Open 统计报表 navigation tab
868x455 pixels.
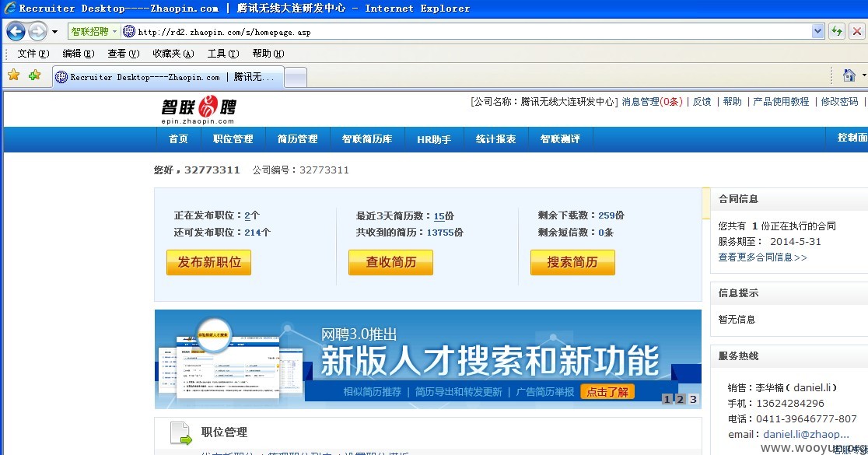[x=496, y=139]
